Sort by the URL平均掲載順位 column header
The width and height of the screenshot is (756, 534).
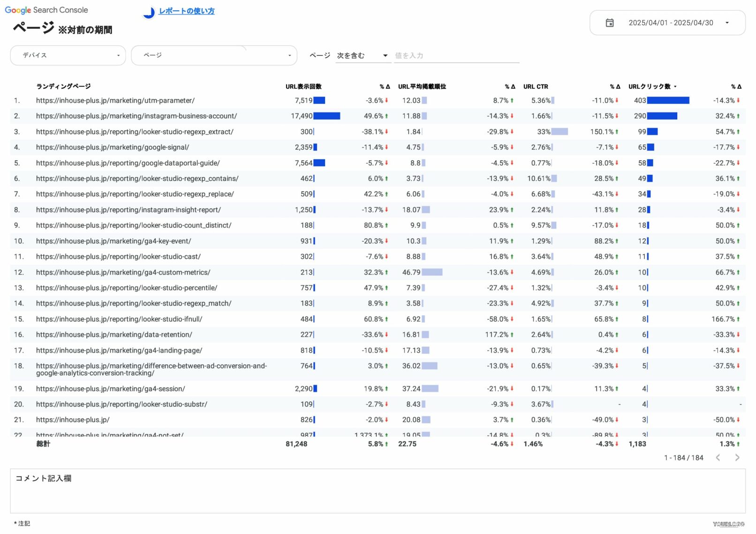(422, 87)
